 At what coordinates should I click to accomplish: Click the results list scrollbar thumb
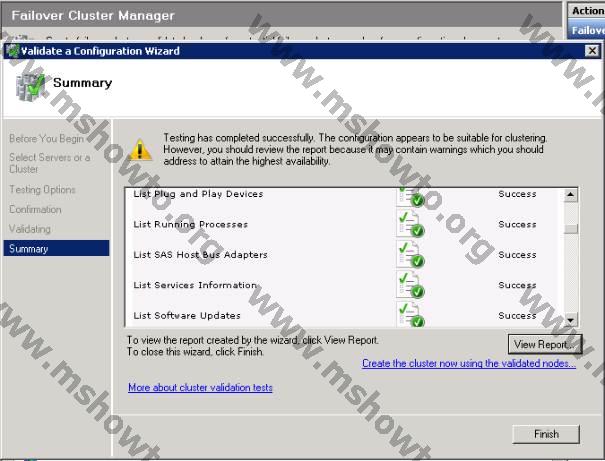pos(571,229)
